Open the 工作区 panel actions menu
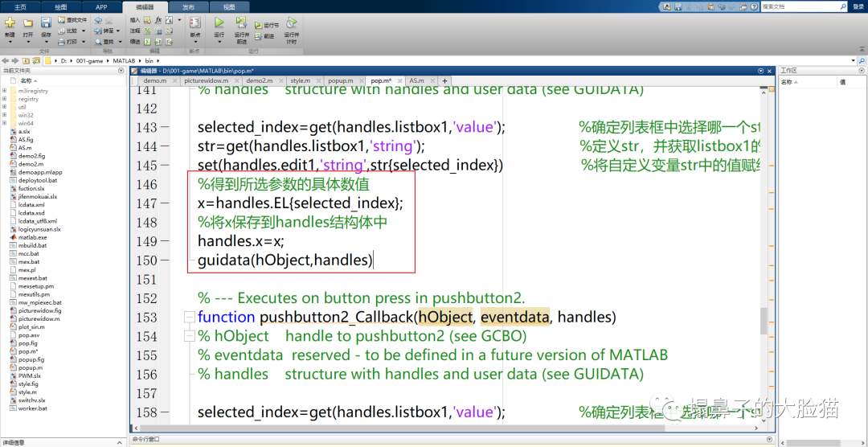 coord(862,71)
